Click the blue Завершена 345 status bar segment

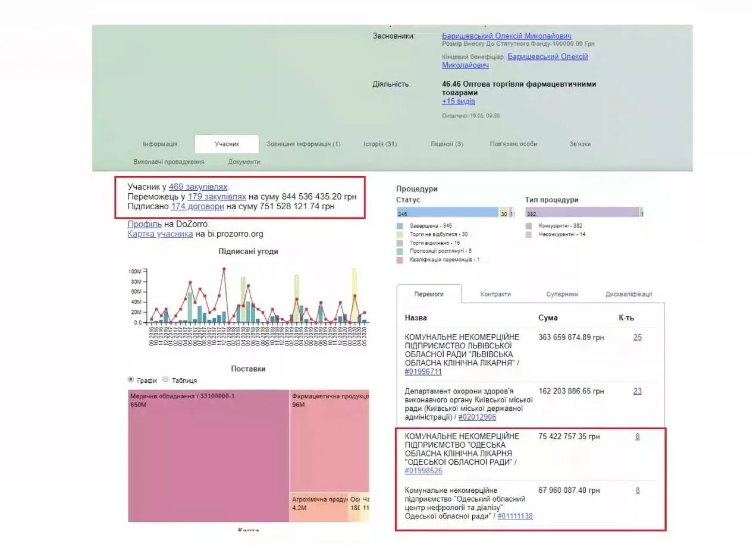coord(447,213)
